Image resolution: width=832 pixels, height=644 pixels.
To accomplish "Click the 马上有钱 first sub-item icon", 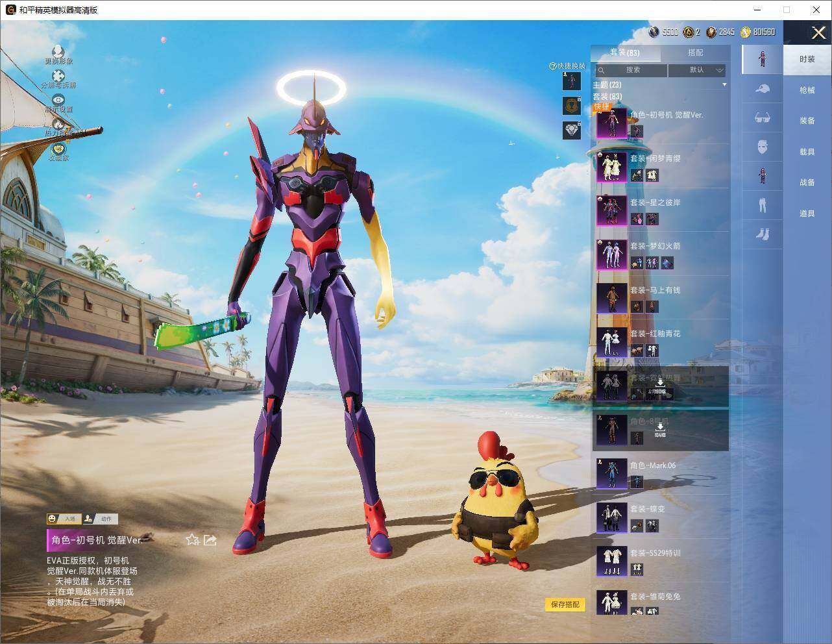I will point(637,306).
